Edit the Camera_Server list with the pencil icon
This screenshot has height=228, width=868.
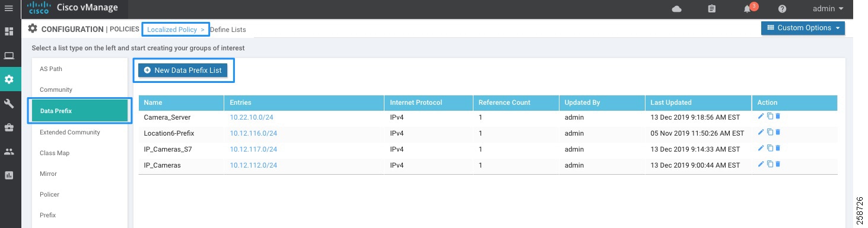pyautogui.click(x=761, y=117)
